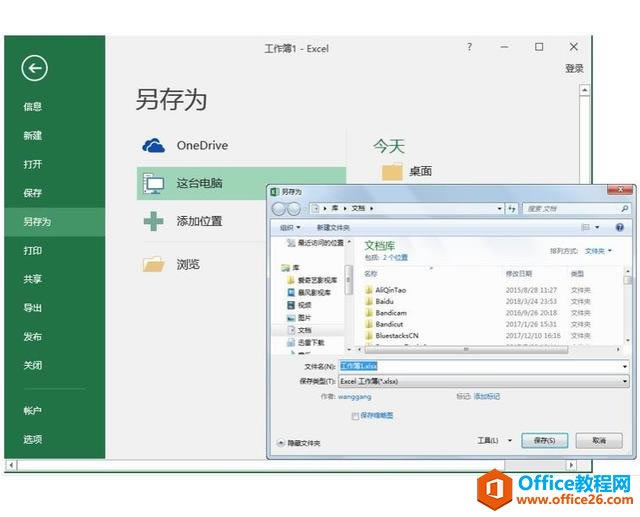Open 帐户 in backstage menu

(33, 411)
